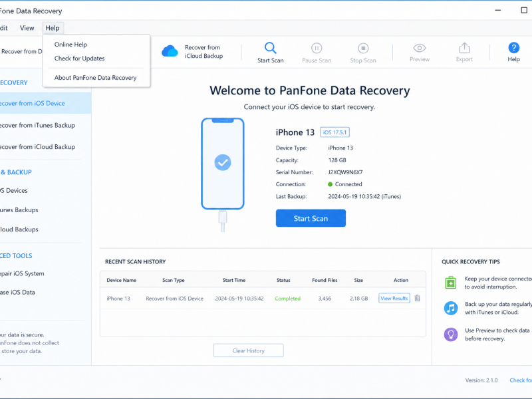Click the Check for updates link at bottom

pos(521,380)
